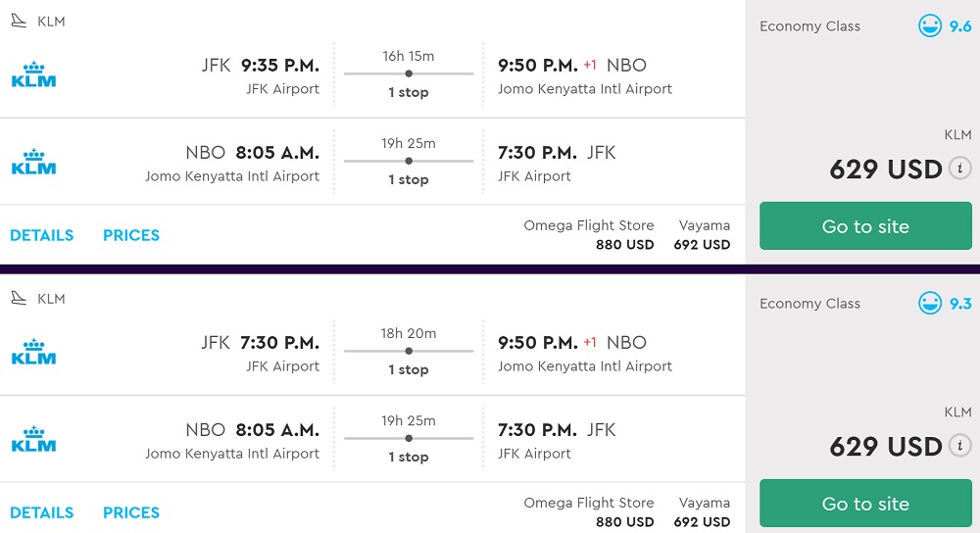The height and width of the screenshot is (533, 980).
Task: Select first result's Omega Flight Store 880 USD offer
Action: [x=589, y=235]
